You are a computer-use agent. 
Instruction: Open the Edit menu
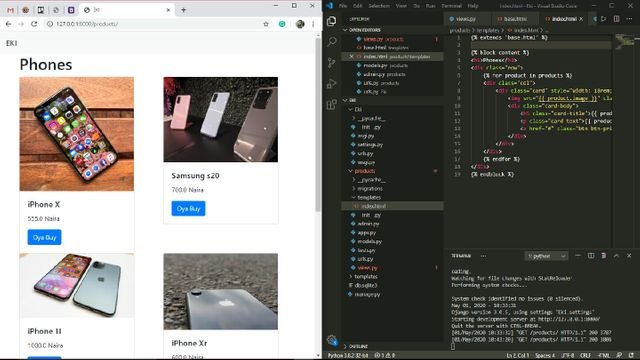pyautogui.click(x=358, y=6)
